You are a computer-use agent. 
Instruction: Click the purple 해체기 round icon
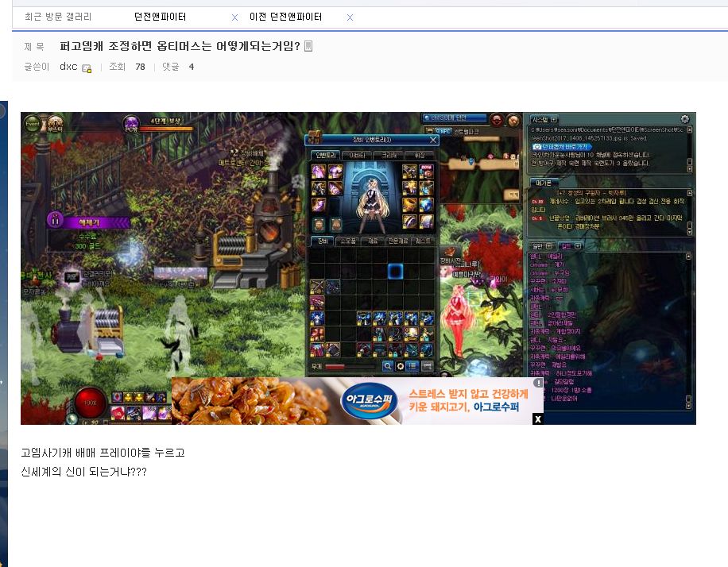(x=56, y=219)
